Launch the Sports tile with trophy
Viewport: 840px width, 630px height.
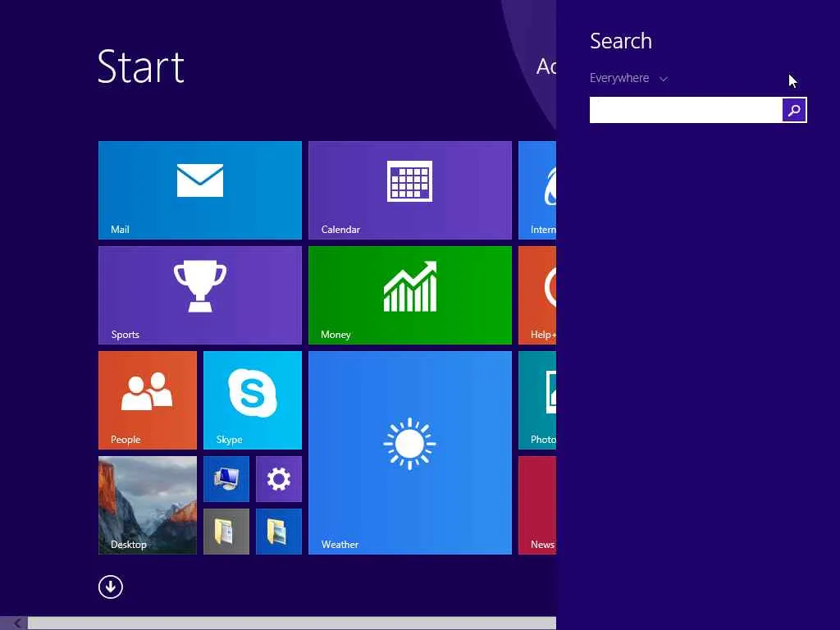(200, 295)
